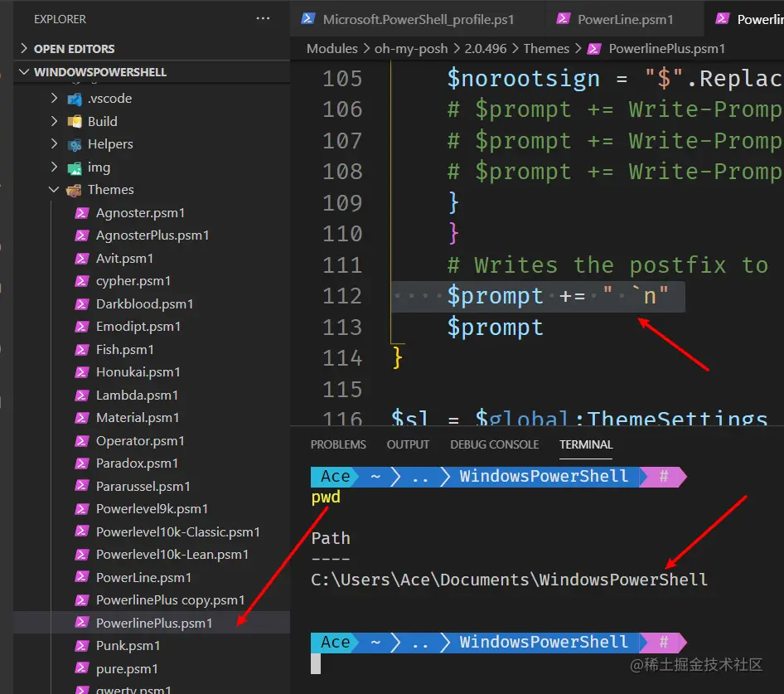Switch to PowerLine.psm1 editor tab
The width and height of the screenshot is (784, 694).
pyautogui.click(x=625, y=19)
